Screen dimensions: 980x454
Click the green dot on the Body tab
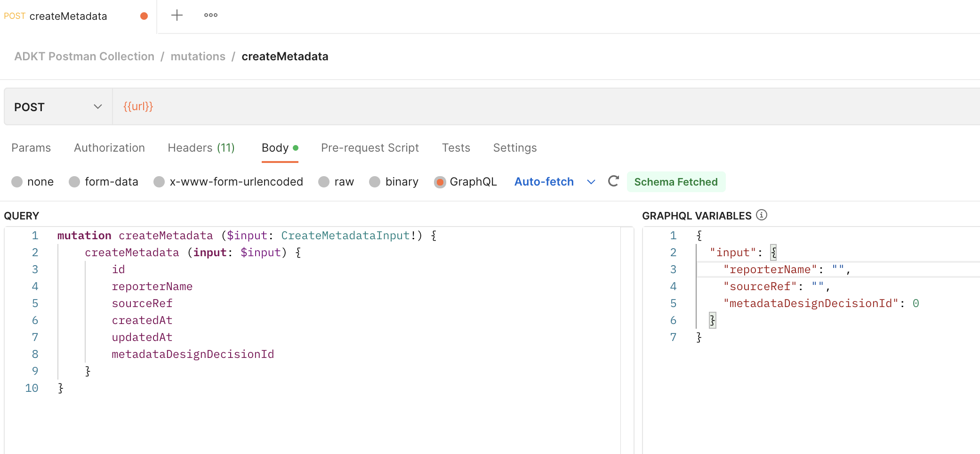click(296, 147)
